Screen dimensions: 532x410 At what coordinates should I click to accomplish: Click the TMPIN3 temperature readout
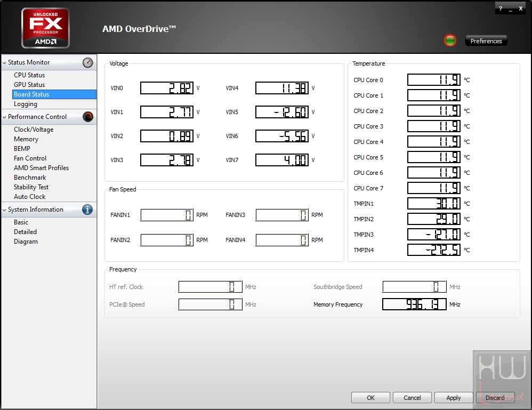pos(434,234)
